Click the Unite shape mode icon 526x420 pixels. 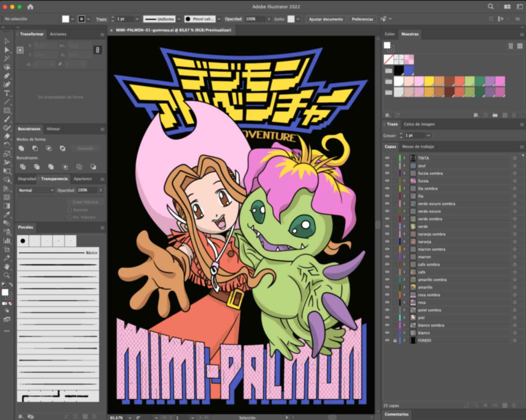(21, 148)
